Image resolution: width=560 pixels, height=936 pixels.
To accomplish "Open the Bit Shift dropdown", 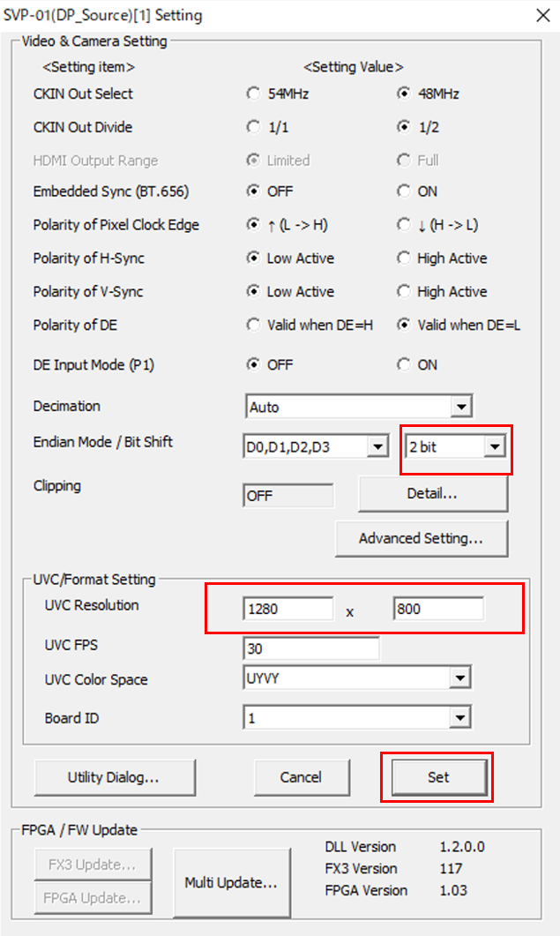I will (x=495, y=447).
